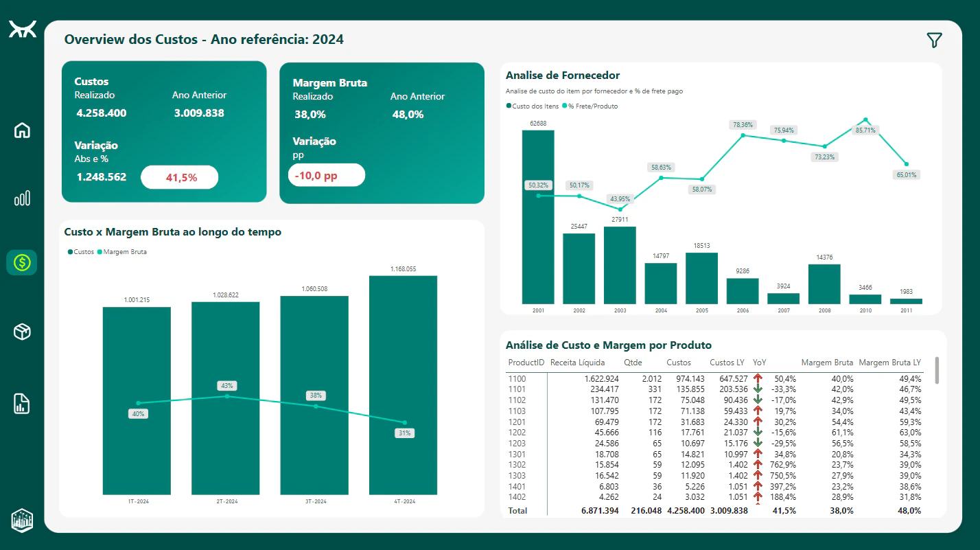Select the 4T-2024 cost bar
Viewport: 980px width, 550px height.
[x=403, y=385]
